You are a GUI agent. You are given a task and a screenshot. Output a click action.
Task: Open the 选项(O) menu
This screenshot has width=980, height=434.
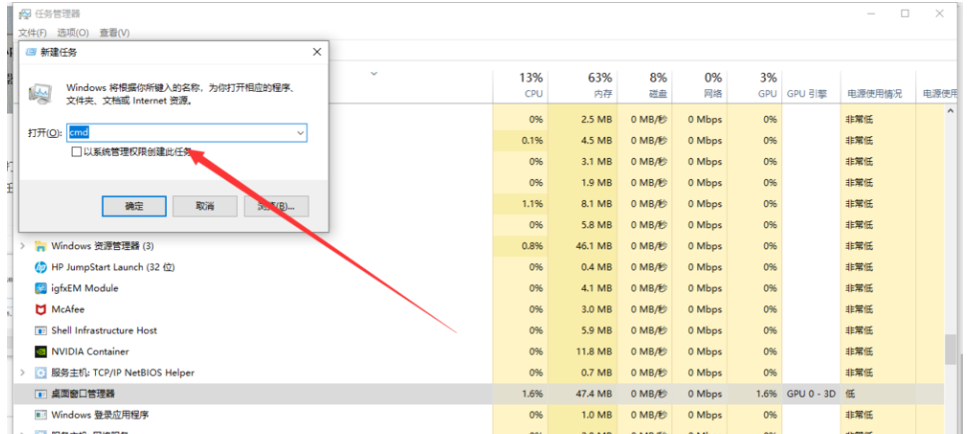[73, 33]
